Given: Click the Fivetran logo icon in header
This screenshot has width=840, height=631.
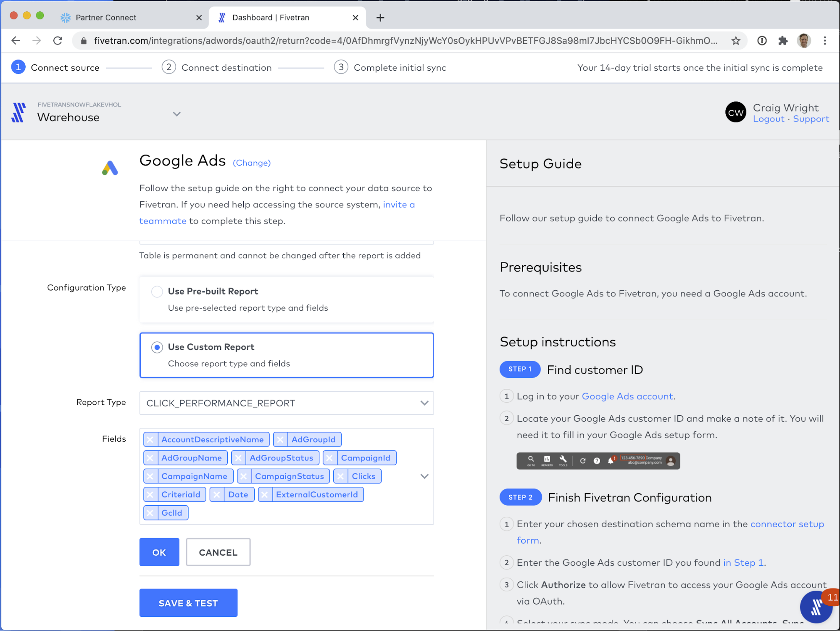Looking at the screenshot, I should coord(18,112).
